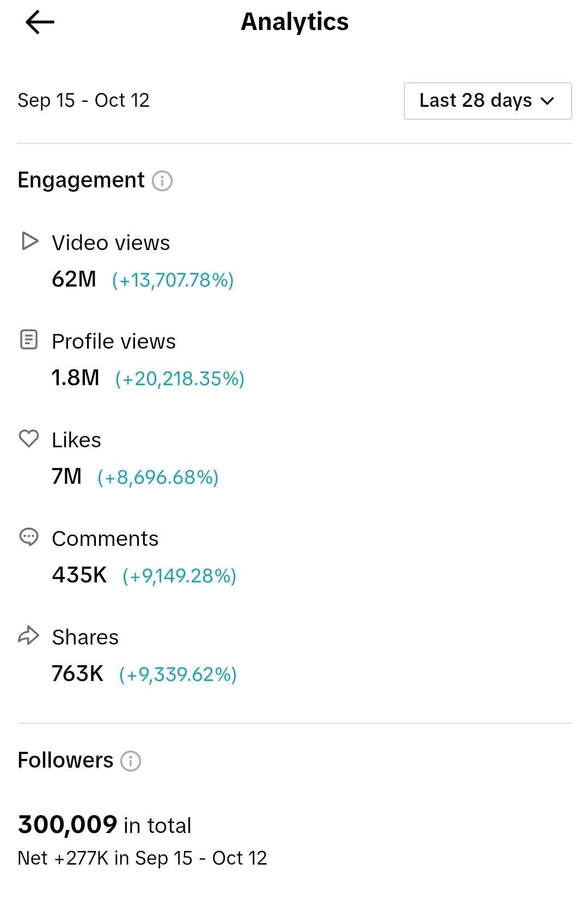Image resolution: width=588 pixels, height=906 pixels.
Task: Open the Followers info icon
Action: (x=131, y=761)
